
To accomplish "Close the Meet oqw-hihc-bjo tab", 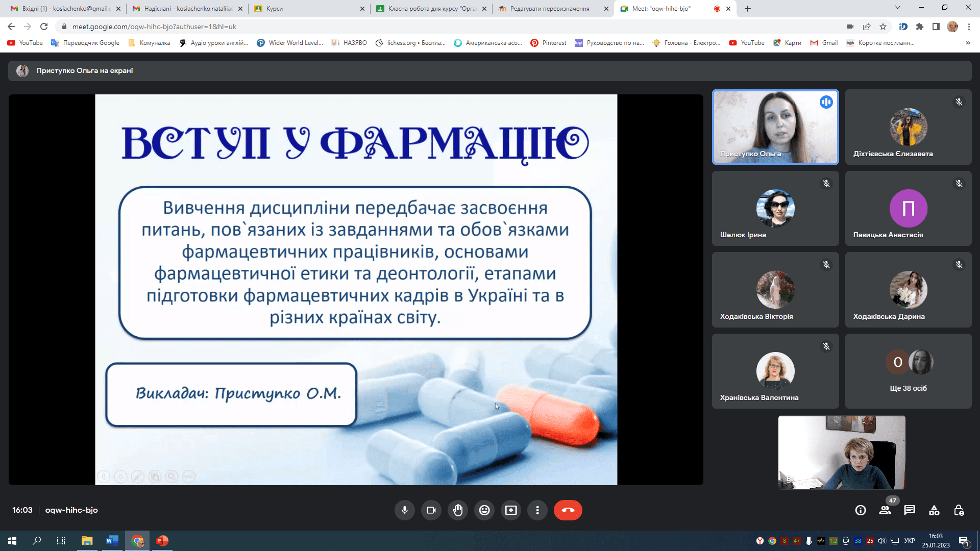I will [x=728, y=9].
